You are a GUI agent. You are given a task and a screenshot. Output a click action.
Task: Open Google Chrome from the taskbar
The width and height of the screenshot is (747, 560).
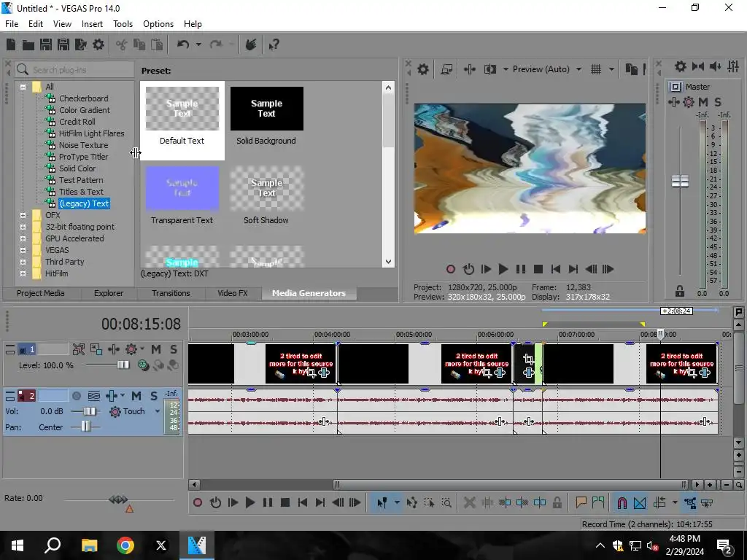pos(125,545)
